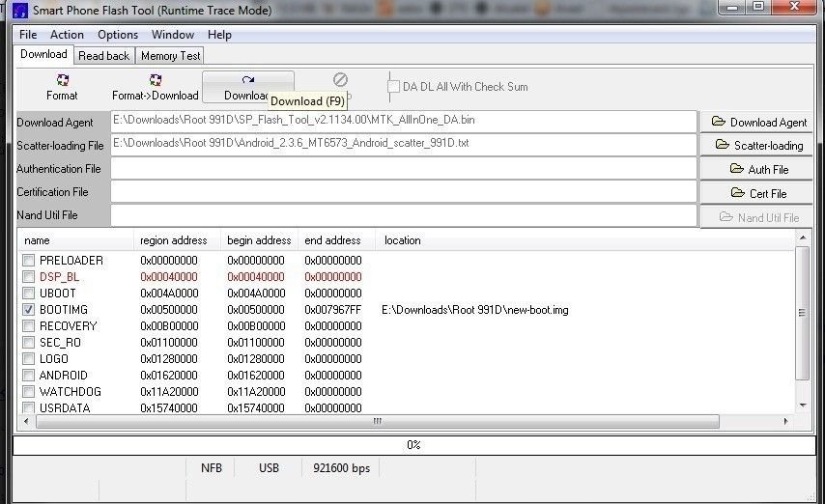Click WATCHDOG region address 0x11A20000
This screenshot has width=825, height=504.
point(169,391)
